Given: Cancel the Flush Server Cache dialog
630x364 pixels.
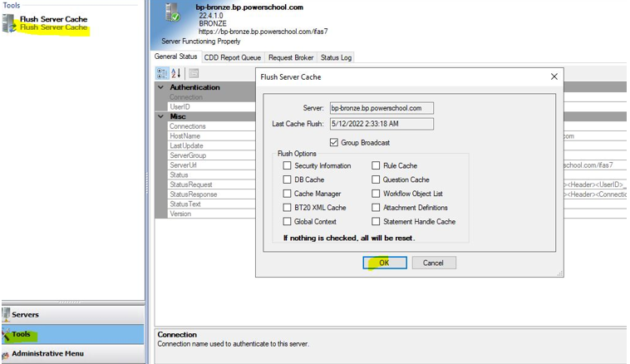Looking at the screenshot, I should (433, 263).
